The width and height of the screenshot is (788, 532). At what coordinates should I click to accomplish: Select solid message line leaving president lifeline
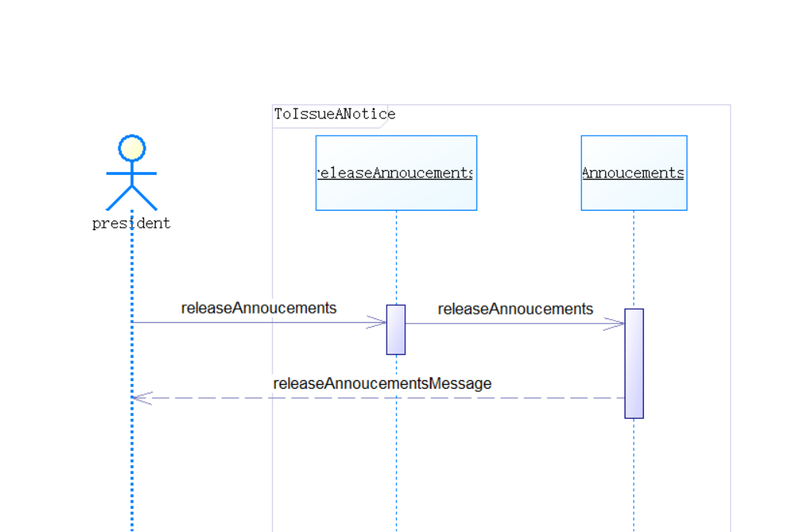(x=232, y=323)
